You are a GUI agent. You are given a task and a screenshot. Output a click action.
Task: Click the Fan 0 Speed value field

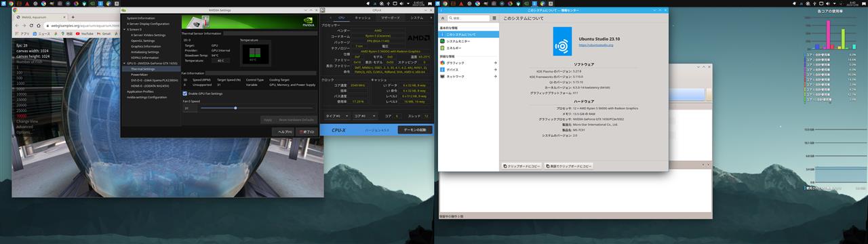point(190,108)
